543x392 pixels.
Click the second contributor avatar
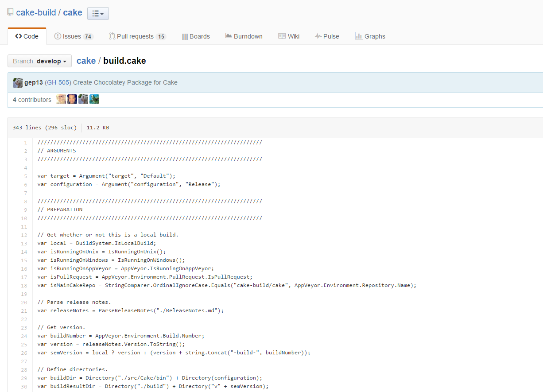tap(72, 99)
